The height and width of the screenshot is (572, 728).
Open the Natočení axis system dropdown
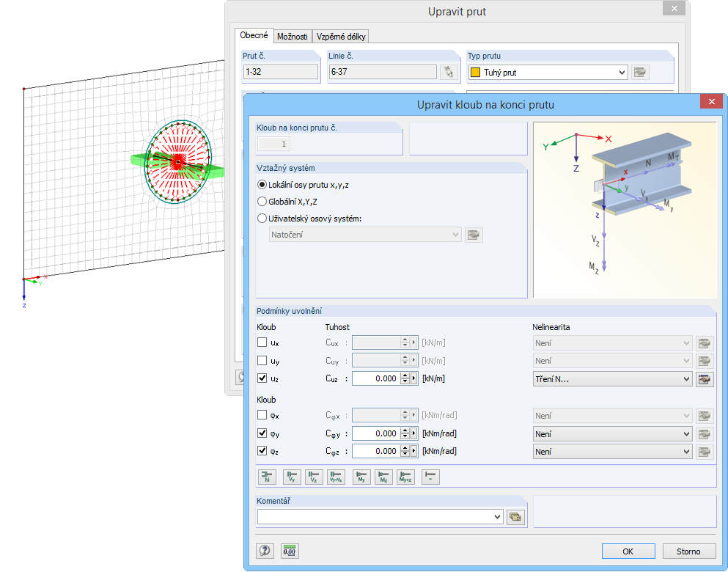click(455, 235)
